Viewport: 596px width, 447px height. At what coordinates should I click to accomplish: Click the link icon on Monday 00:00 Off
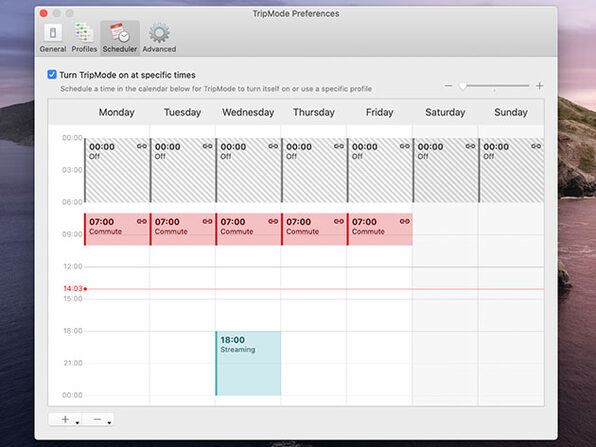point(142,146)
